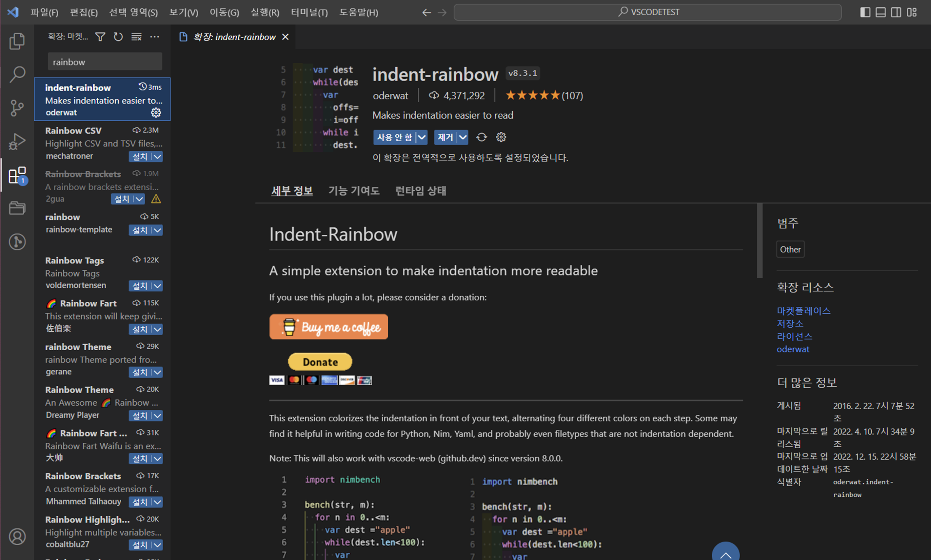Open the Source Control view
This screenshot has width=931, height=560.
coord(17,108)
